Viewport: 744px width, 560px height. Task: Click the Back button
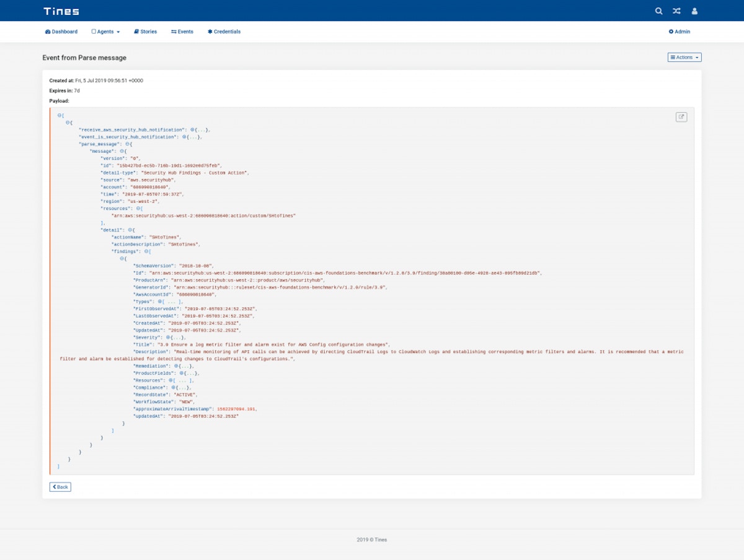pyautogui.click(x=60, y=487)
